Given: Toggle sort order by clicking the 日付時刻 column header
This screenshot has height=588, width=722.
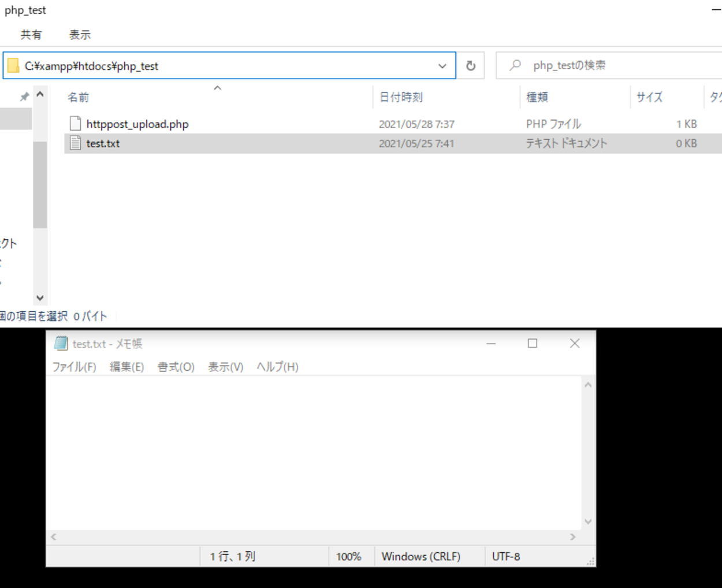Looking at the screenshot, I should pyautogui.click(x=403, y=97).
